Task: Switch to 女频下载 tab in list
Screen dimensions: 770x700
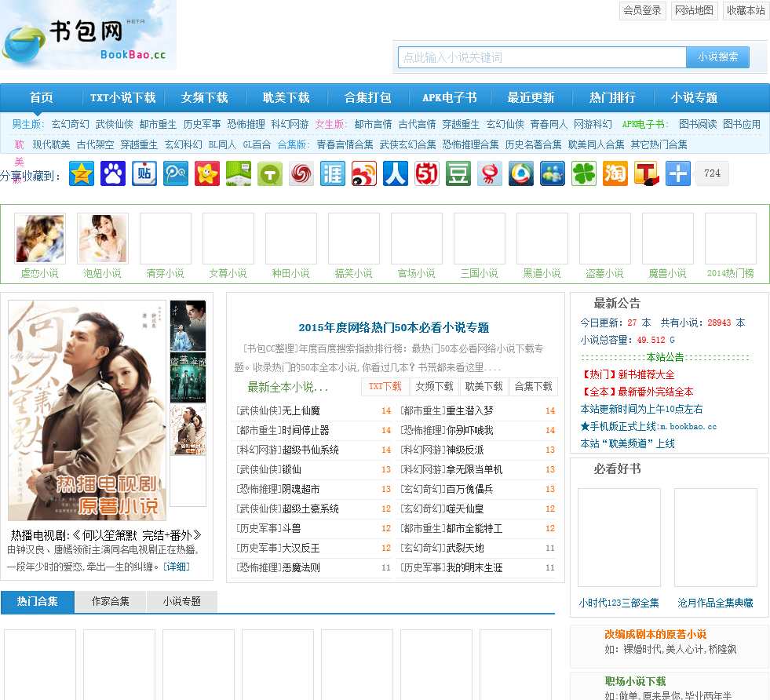Action: click(x=435, y=386)
